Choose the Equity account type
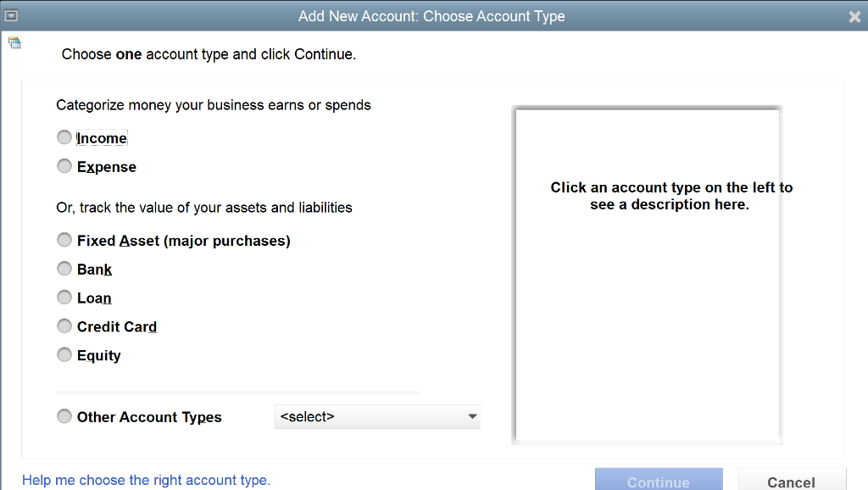Screen dimensions: 868x490 coord(64,354)
